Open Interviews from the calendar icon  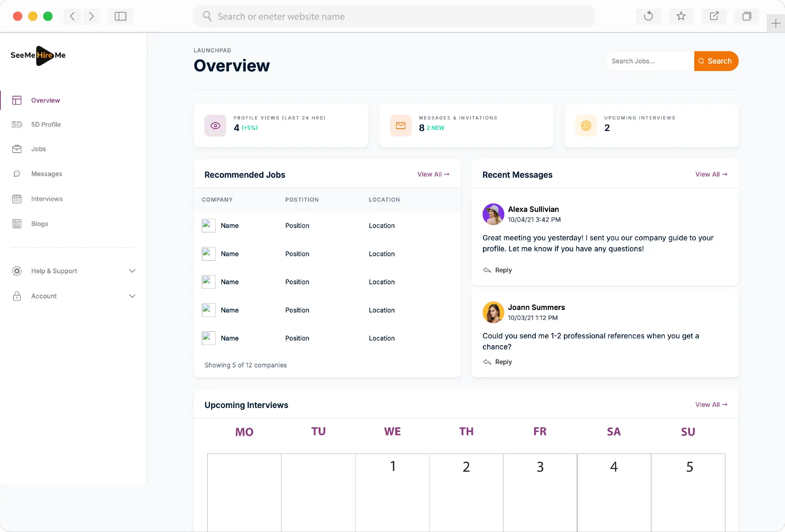point(17,199)
